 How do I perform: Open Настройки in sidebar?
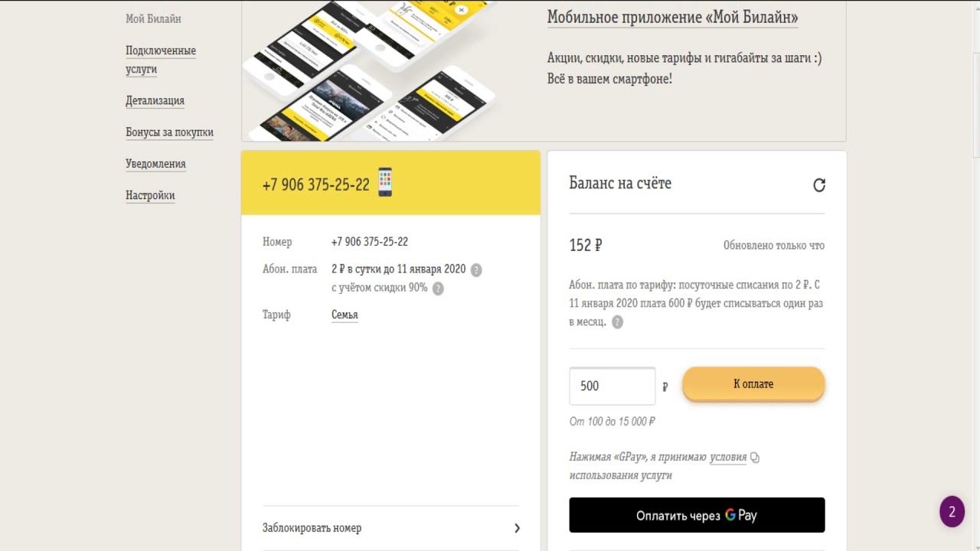[150, 195]
